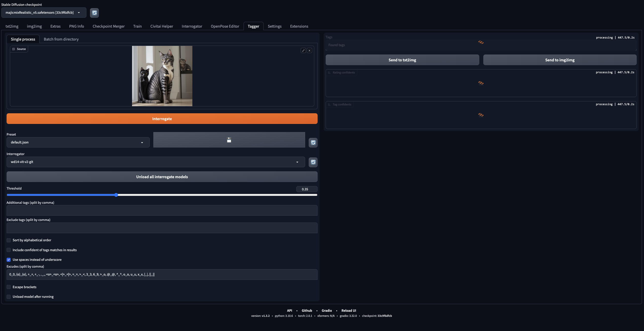This screenshot has width=644, height=331.
Task: Click the Additional tags input field
Action: pyautogui.click(x=162, y=210)
